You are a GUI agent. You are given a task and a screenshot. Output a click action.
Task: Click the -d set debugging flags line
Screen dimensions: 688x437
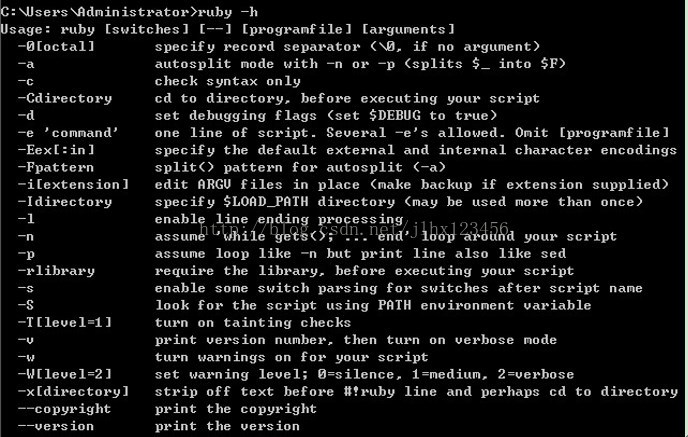(257, 115)
